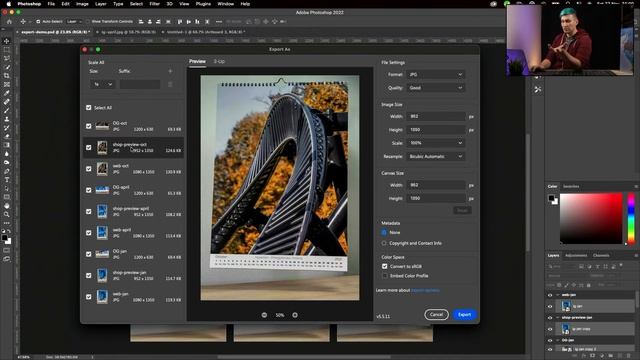Toggle the Convert to sRGB checkbox
Screen dimensions: 640x360
coord(384,266)
